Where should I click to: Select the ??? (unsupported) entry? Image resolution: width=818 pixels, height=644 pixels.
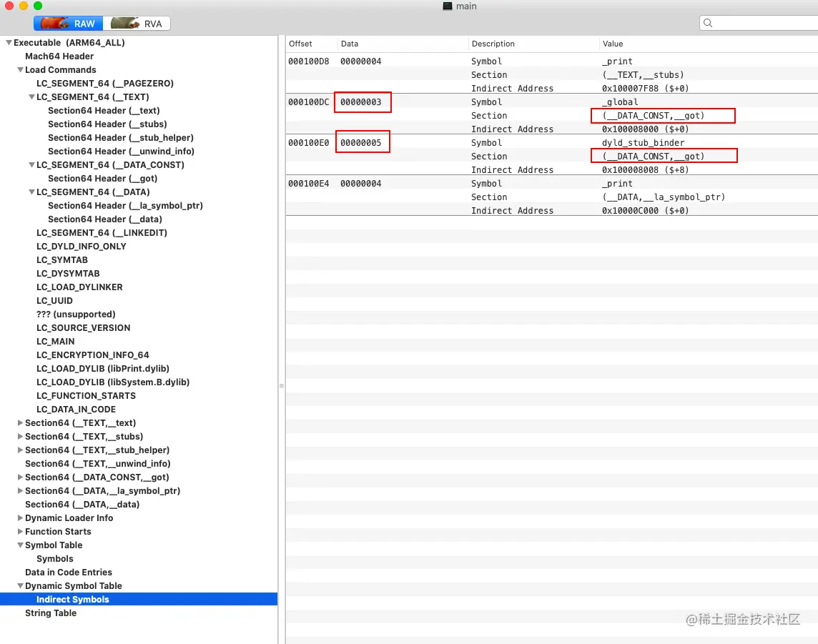tap(77, 314)
